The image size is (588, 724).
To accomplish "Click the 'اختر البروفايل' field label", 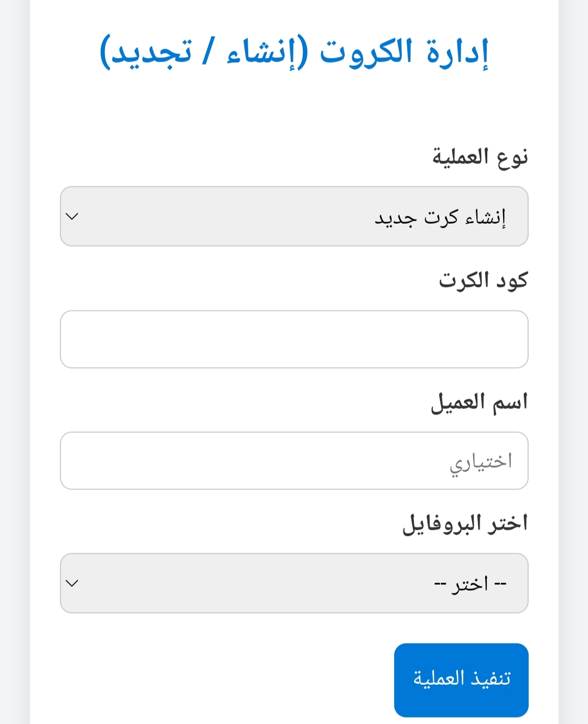I will click(465, 523).
